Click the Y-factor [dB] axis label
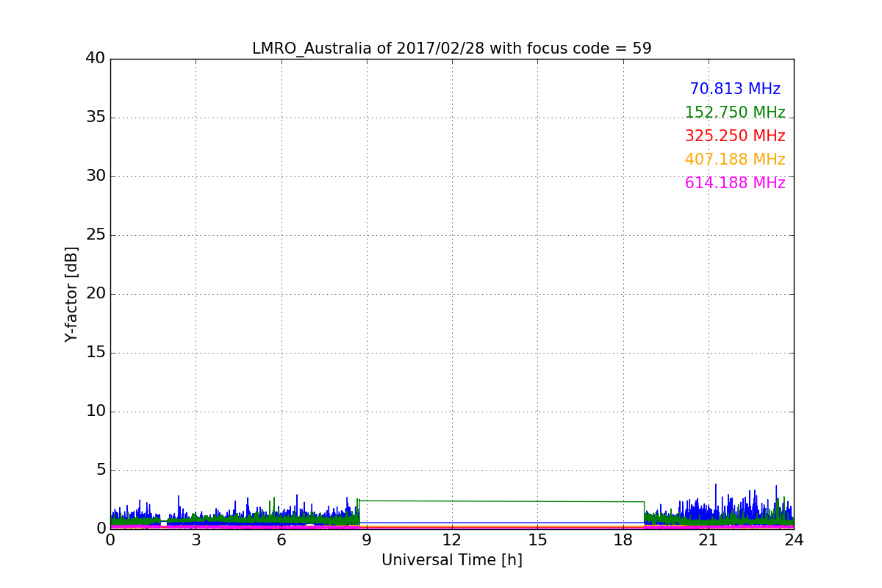 (71, 294)
